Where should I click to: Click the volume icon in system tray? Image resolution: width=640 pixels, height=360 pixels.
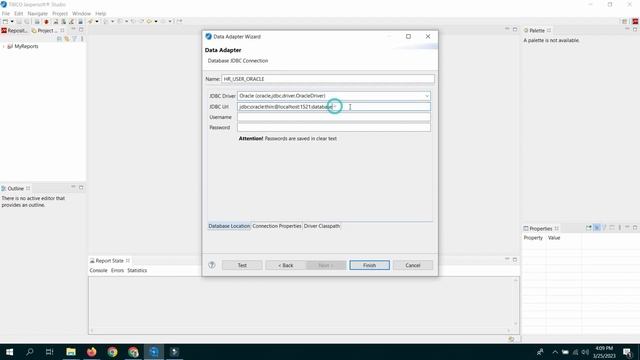(x=585, y=352)
